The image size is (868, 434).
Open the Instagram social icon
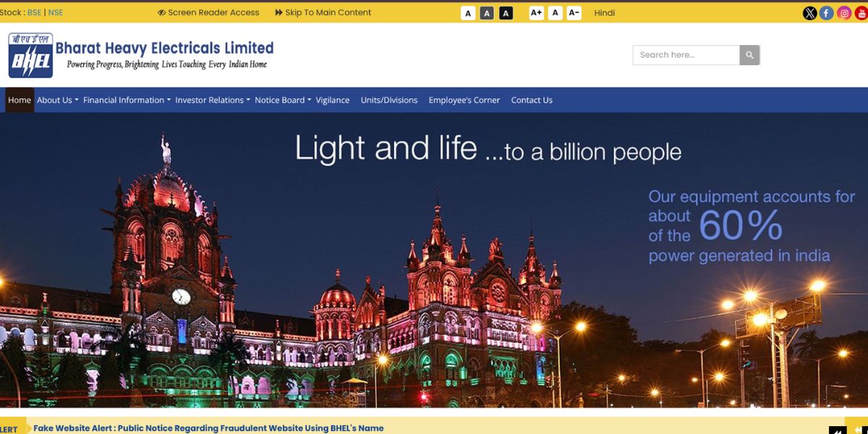[x=844, y=13]
